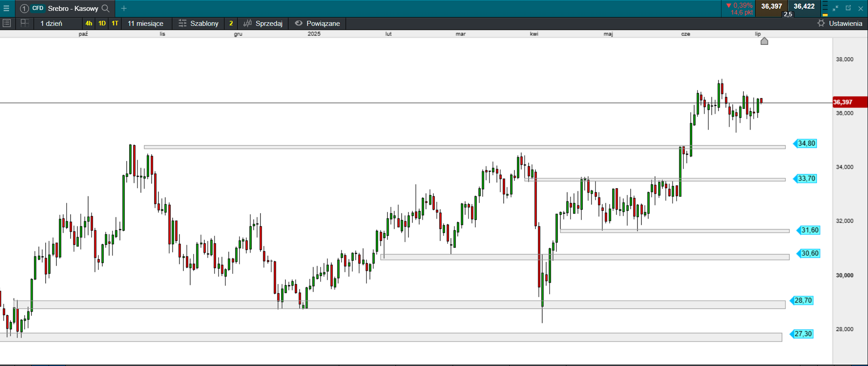This screenshot has width=868, height=366.
Task: Select the 30,60 price level label
Action: tap(808, 254)
